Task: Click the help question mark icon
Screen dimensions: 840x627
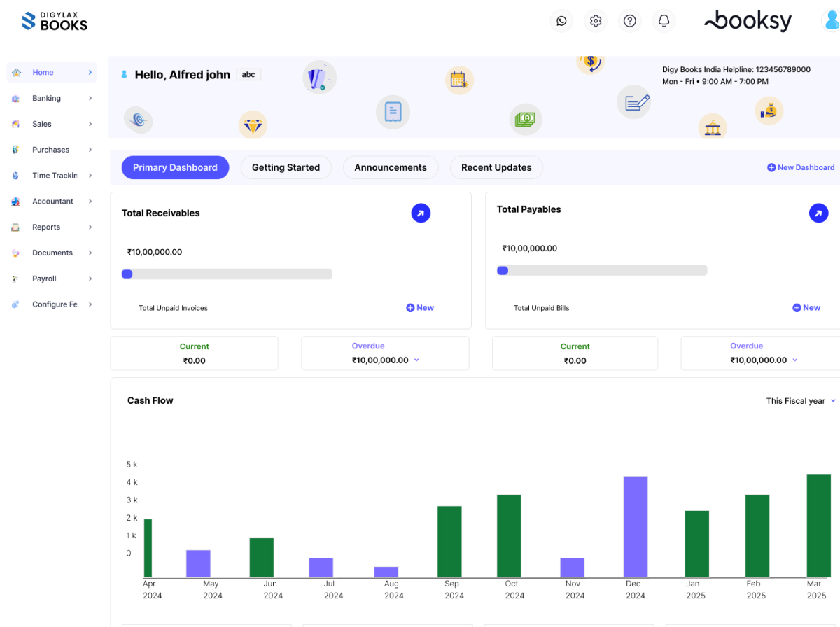Action: [x=630, y=21]
